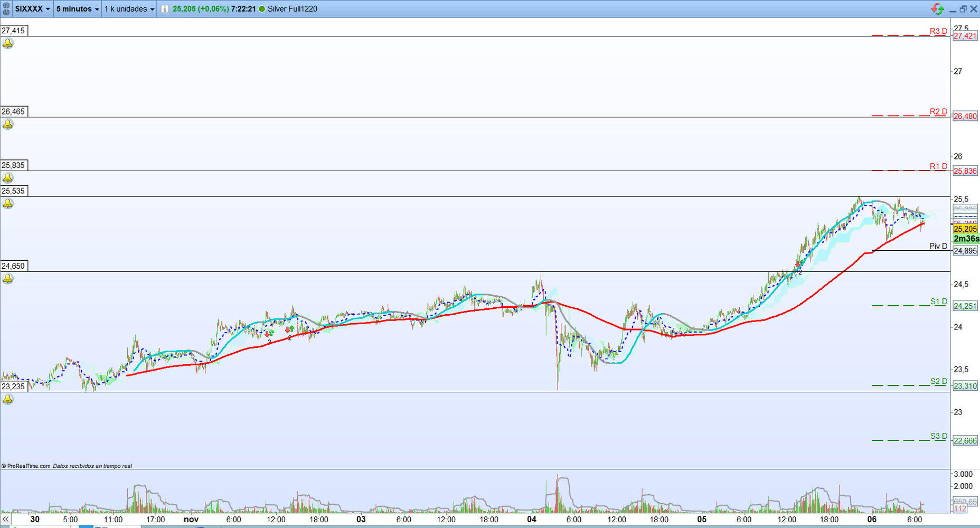Click the alert bell under 24,650
Screen dimensions: 980x528
coord(7,279)
